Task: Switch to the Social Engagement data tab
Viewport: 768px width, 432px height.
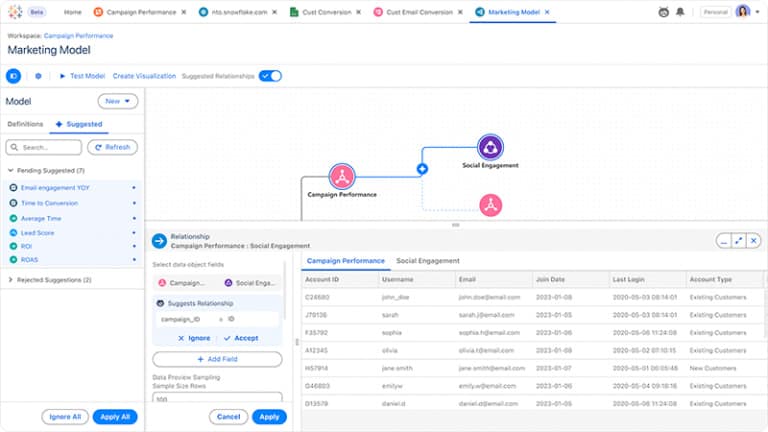Action: [x=427, y=261]
